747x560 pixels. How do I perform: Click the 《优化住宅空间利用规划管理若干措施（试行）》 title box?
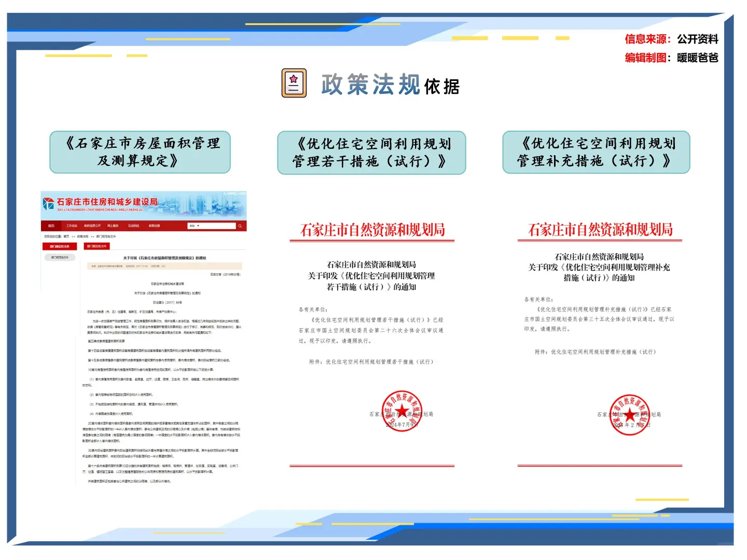tap(371, 152)
